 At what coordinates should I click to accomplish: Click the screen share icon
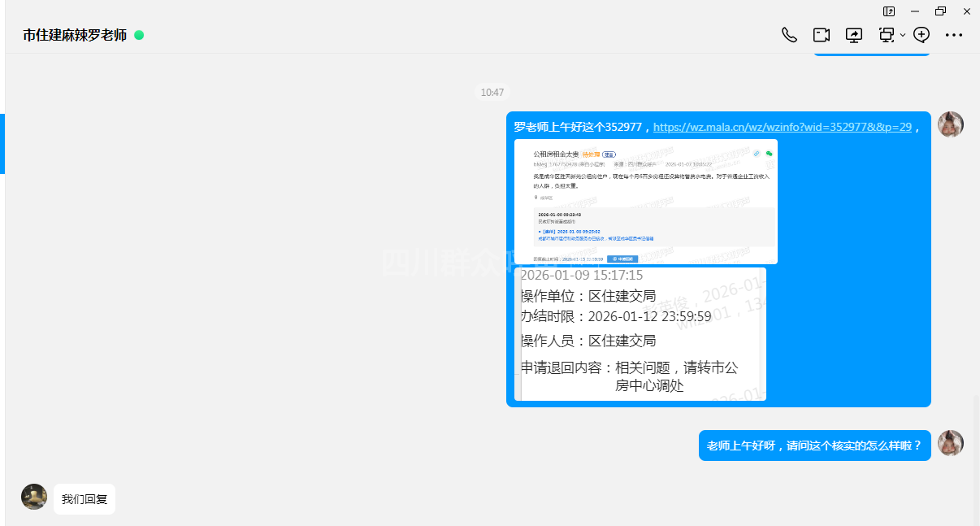point(854,35)
